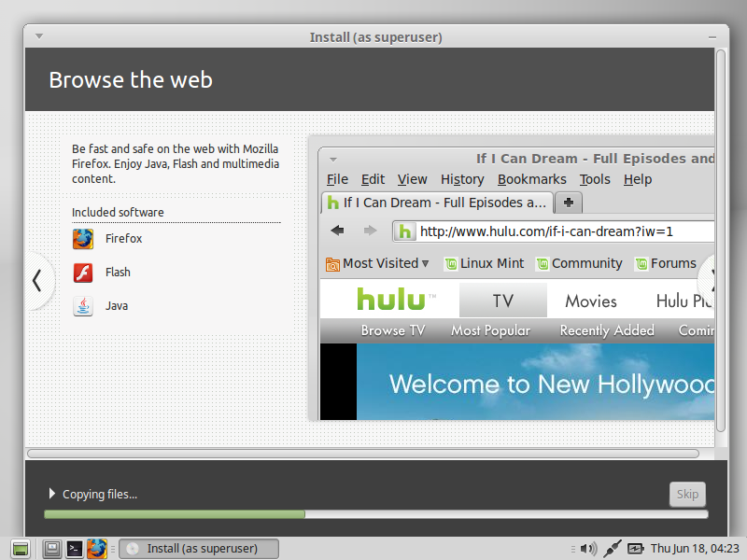Click Most Popular in Hulu submenu
The width and height of the screenshot is (747, 560).
491,330
